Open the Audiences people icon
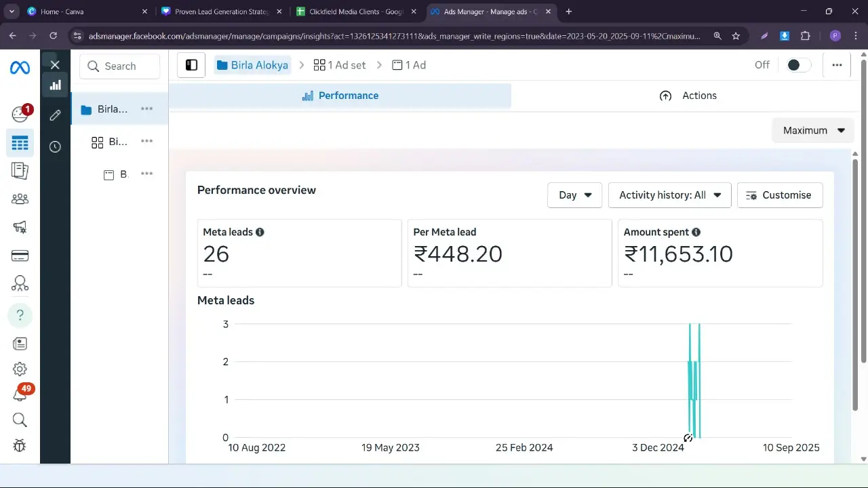 click(20, 199)
